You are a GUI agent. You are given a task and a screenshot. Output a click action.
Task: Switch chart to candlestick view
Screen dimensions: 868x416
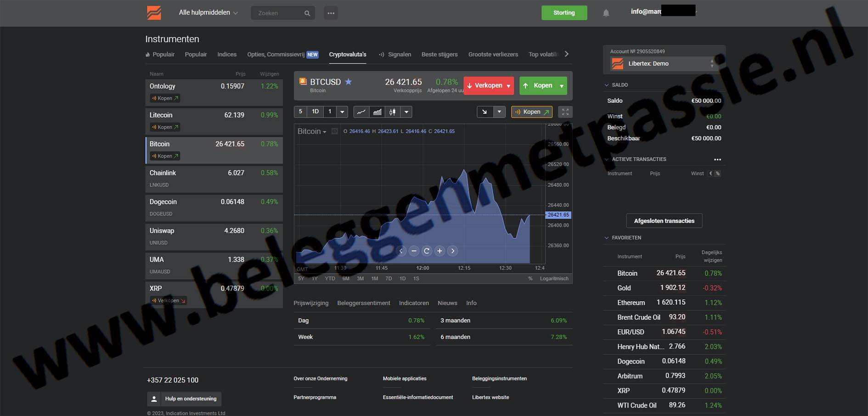click(x=392, y=112)
